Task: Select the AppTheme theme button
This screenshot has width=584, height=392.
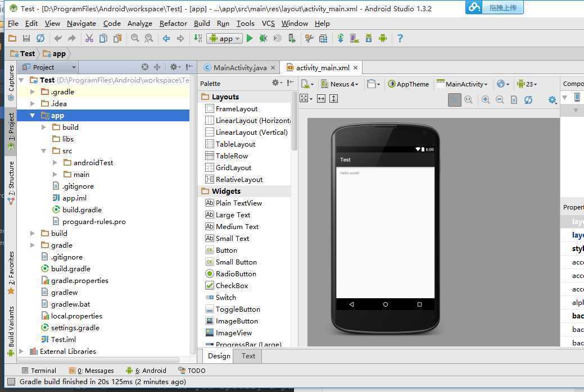Action: [409, 84]
